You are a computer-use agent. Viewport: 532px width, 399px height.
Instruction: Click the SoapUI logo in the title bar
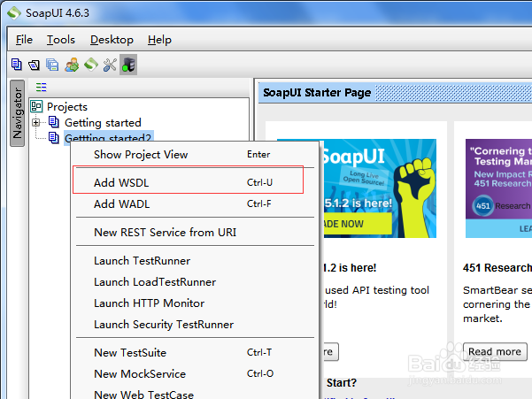(13, 13)
